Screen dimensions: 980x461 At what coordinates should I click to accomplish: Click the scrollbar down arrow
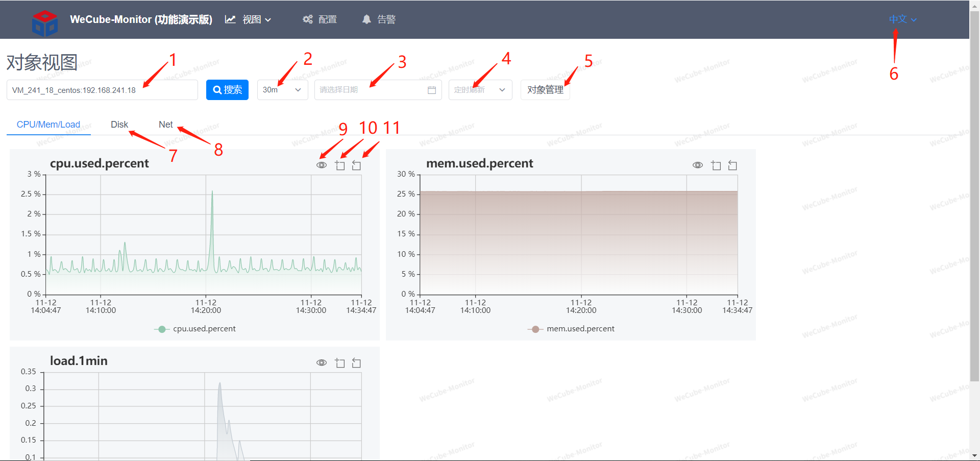[x=974, y=456]
